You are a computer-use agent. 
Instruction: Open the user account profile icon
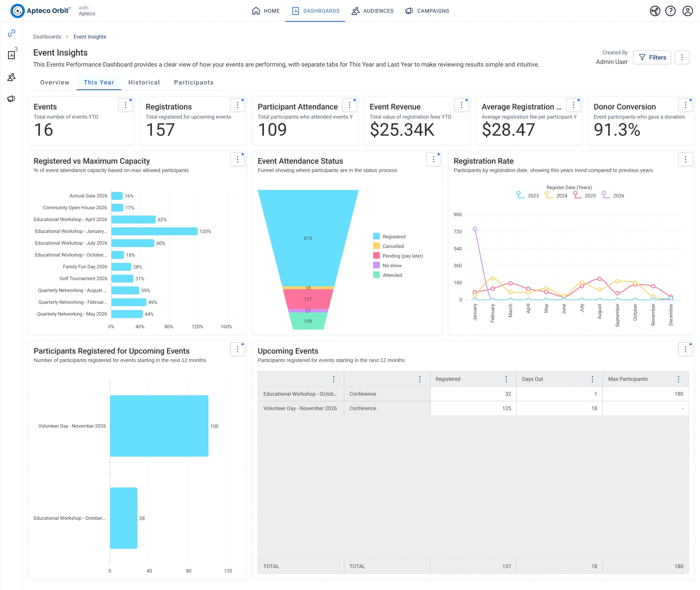coord(687,11)
